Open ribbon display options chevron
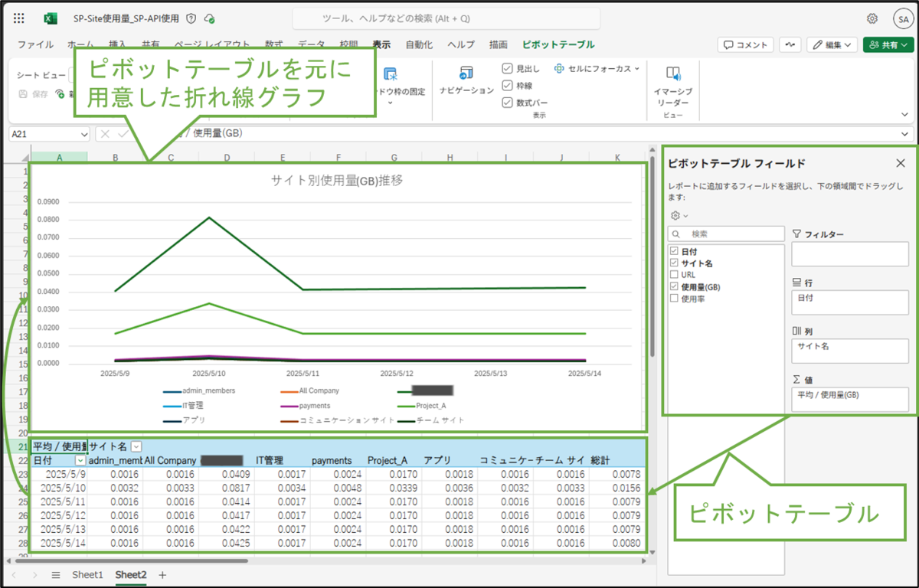Image resolution: width=919 pixels, height=588 pixels. tap(906, 113)
